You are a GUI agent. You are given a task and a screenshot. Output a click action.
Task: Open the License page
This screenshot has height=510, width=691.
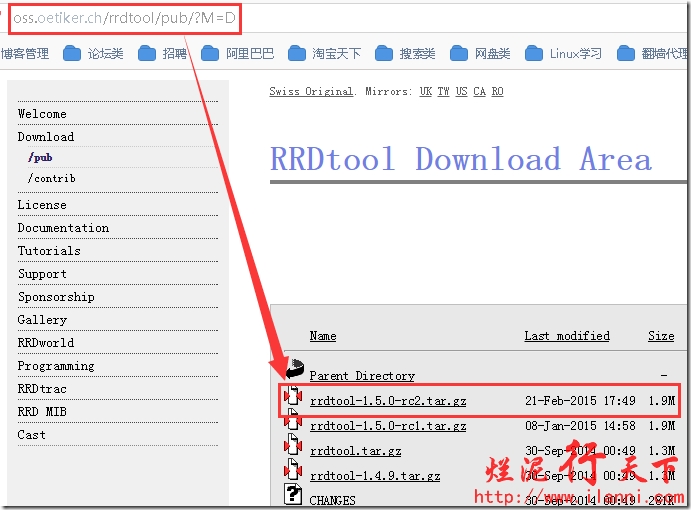coord(42,205)
